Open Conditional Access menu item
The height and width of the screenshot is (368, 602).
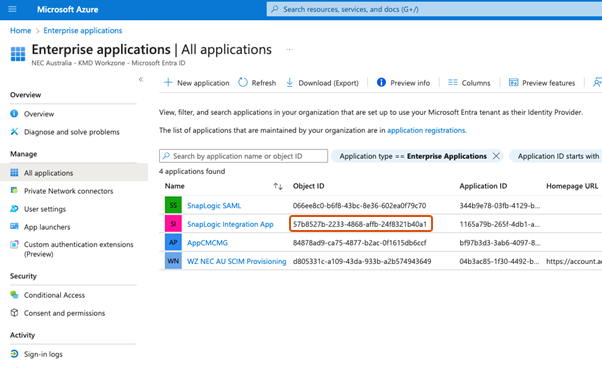point(54,295)
